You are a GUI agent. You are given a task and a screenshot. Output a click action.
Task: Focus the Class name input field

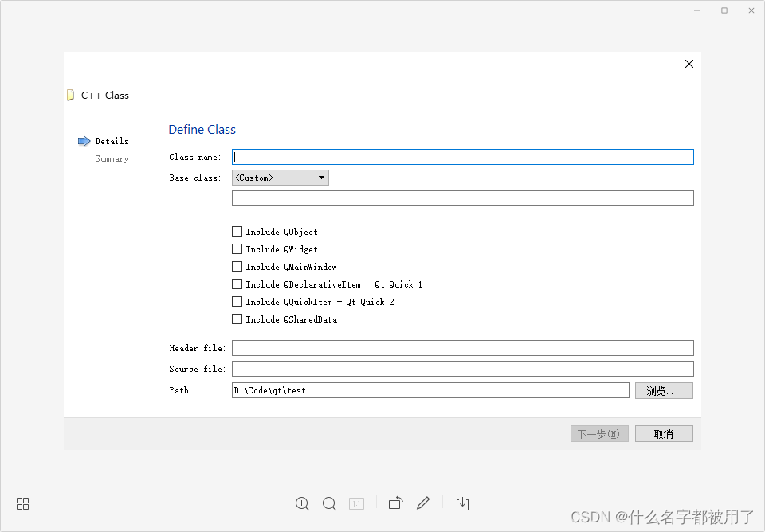462,157
